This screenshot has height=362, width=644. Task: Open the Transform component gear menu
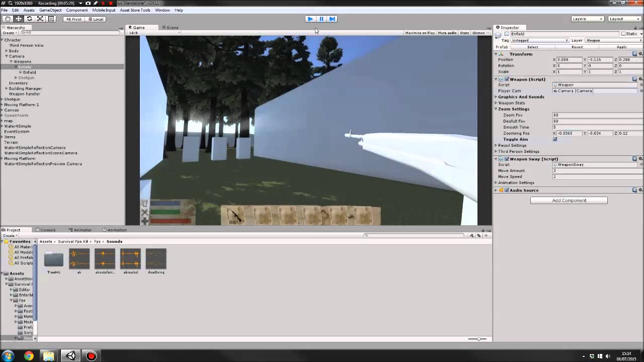640,54
